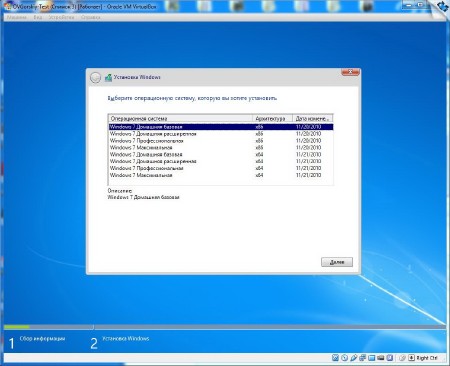Image resolution: width=450 pixels, height=366 pixels.
Task: Sort by Дата изменения column header
Action: [312, 118]
